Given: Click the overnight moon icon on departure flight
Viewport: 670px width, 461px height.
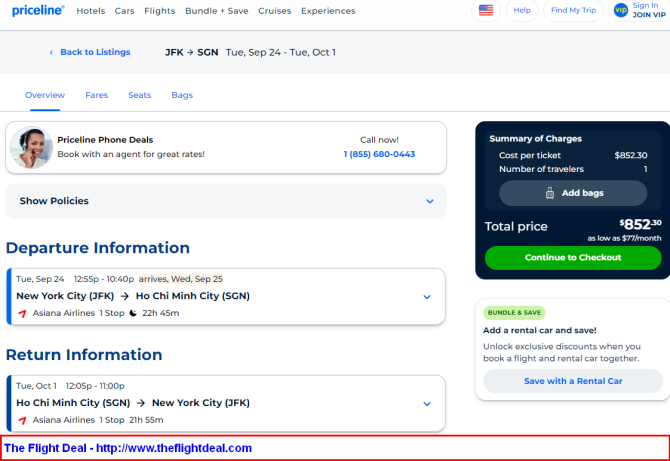Looking at the screenshot, I should tap(133, 313).
